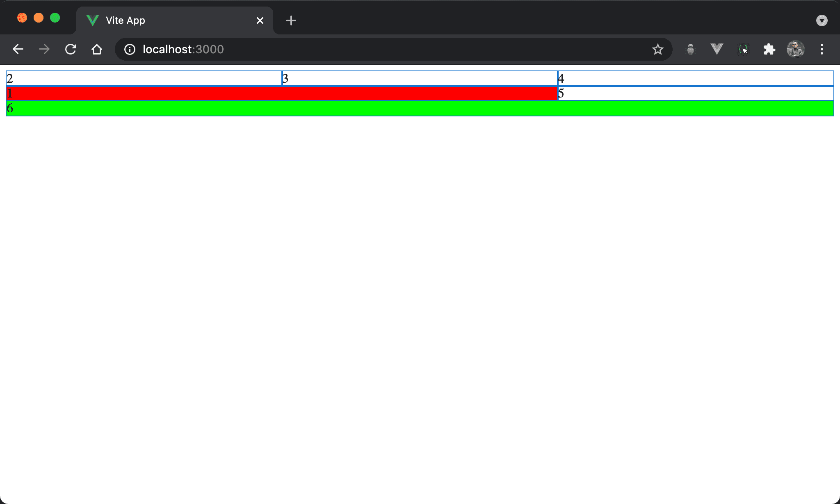This screenshot has height=504, width=840.
Task: Open the user profile avatar menu
Action: click(x=795, y=50)
